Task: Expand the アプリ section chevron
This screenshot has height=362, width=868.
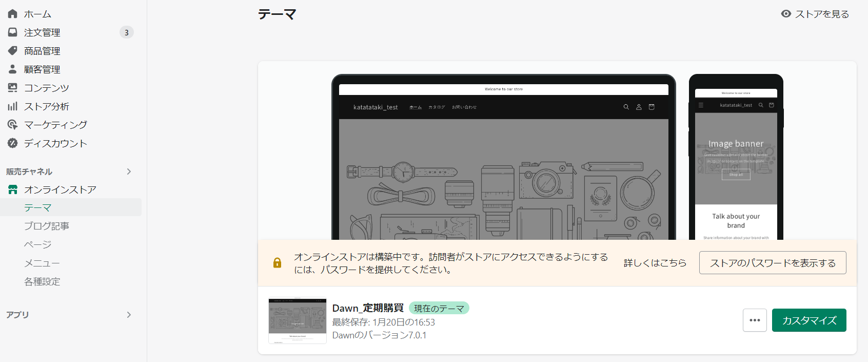Action: (x=129, y=315)
